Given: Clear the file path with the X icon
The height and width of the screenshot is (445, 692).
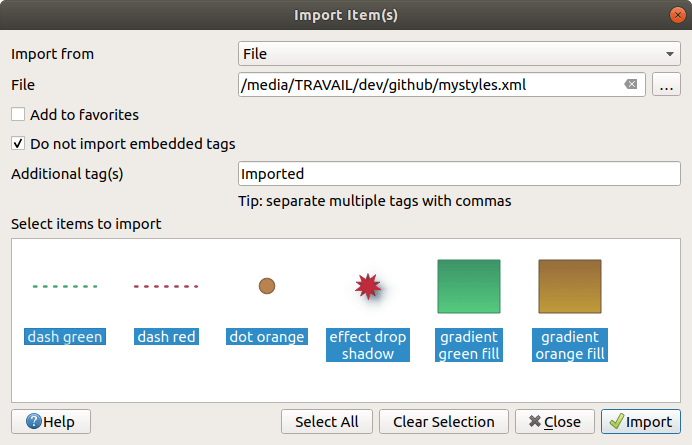Looking at the screenshot, I should coord(631,84).
